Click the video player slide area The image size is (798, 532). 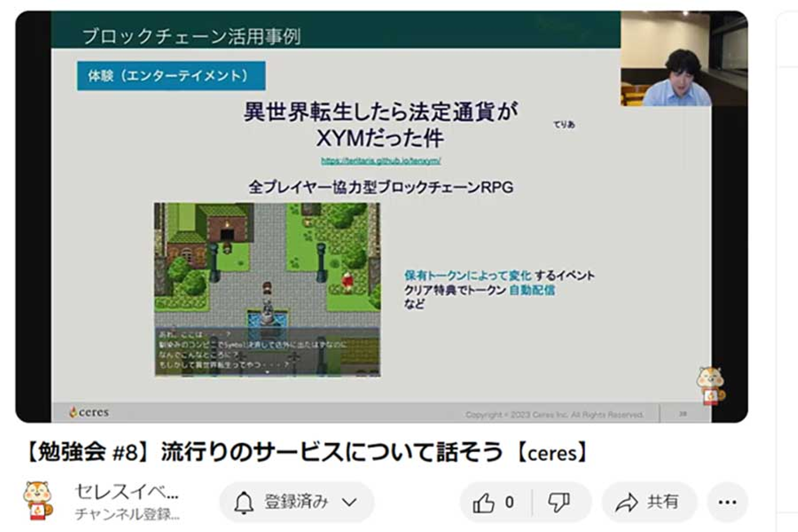pyautogui.click(x=381, y=217)
